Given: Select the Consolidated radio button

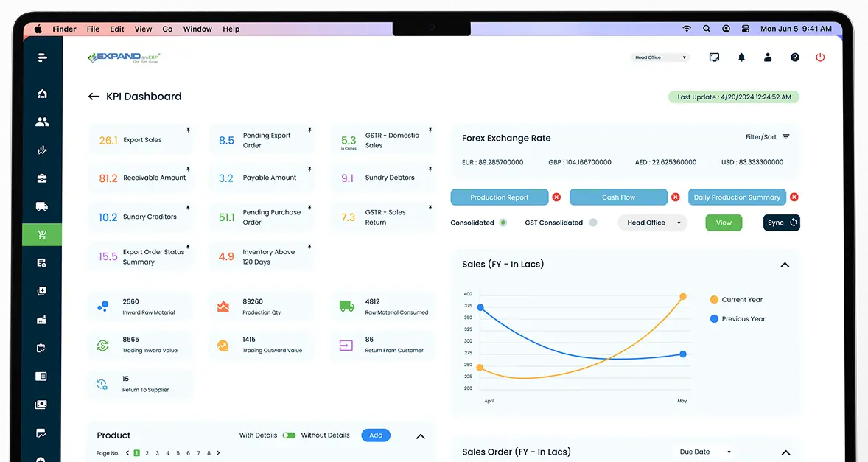Looking at the screenshot, I should [x=503, y=223].
